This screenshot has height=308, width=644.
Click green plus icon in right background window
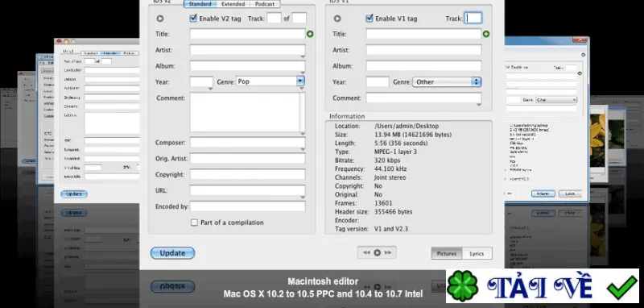pos(580,73)
